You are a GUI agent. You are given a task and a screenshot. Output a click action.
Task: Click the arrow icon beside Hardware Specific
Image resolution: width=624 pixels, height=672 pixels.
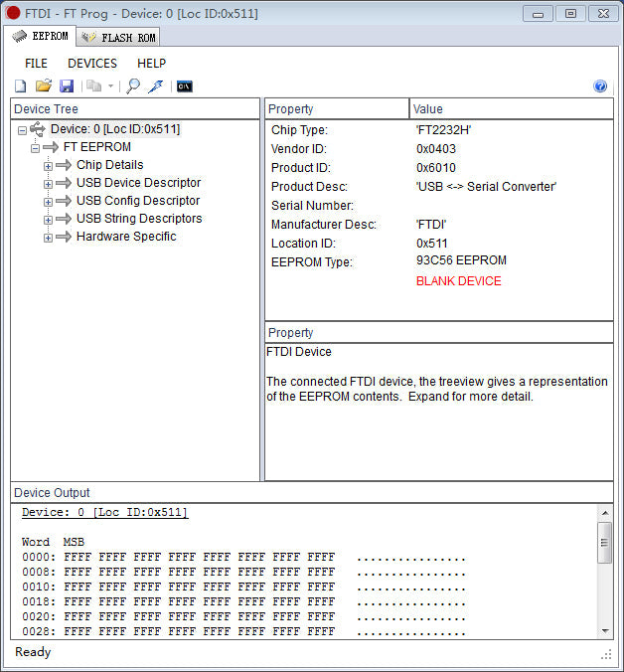(x=64, y=237)
